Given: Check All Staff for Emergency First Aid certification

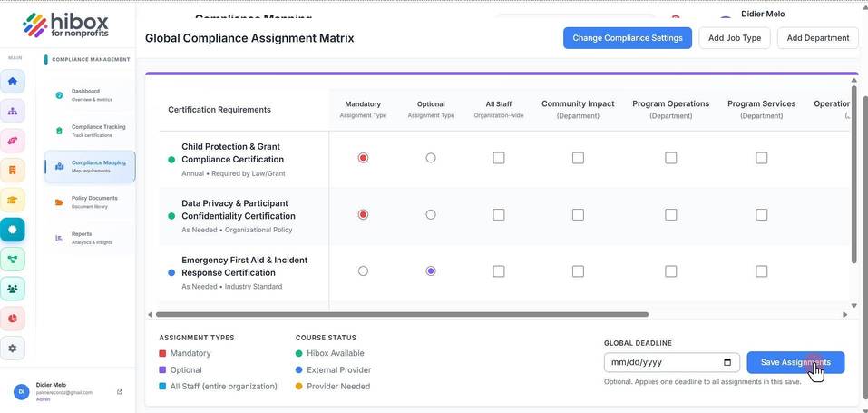Looking at the screenshot, I should tap(499, 271).
